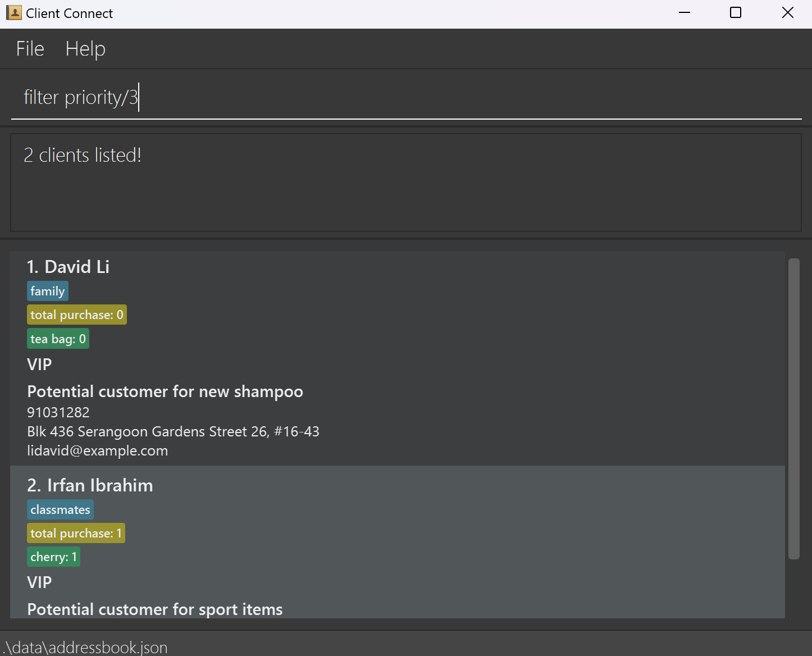Minimize the Client Connect window

(685, 12)
